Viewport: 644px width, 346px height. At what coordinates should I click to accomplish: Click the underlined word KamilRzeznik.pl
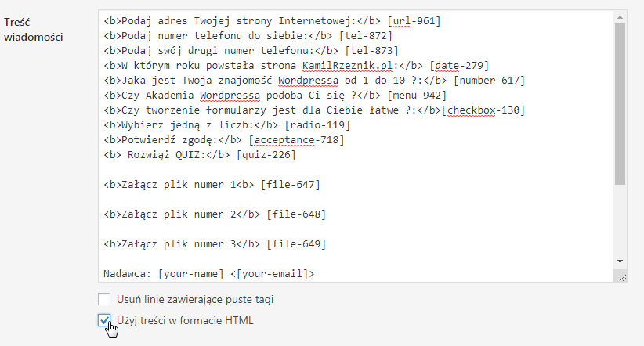click(x=348, y=66)
